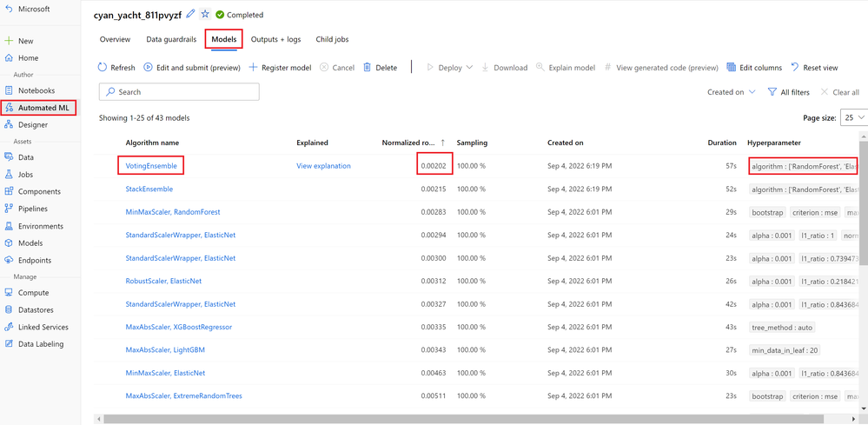The width and height of the screenshot is (868, 425).
Task: Open the Page size dropdown
Action: coord(853,117)
